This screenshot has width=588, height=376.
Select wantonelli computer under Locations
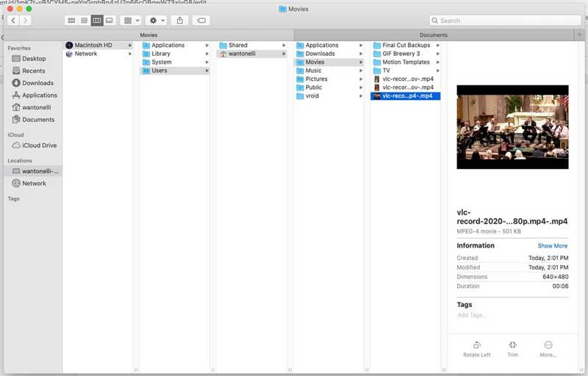(x=33, y=171)
